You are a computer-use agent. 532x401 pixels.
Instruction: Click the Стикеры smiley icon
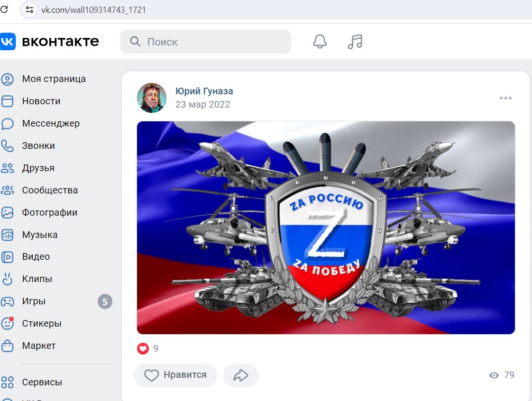[7, 323]
